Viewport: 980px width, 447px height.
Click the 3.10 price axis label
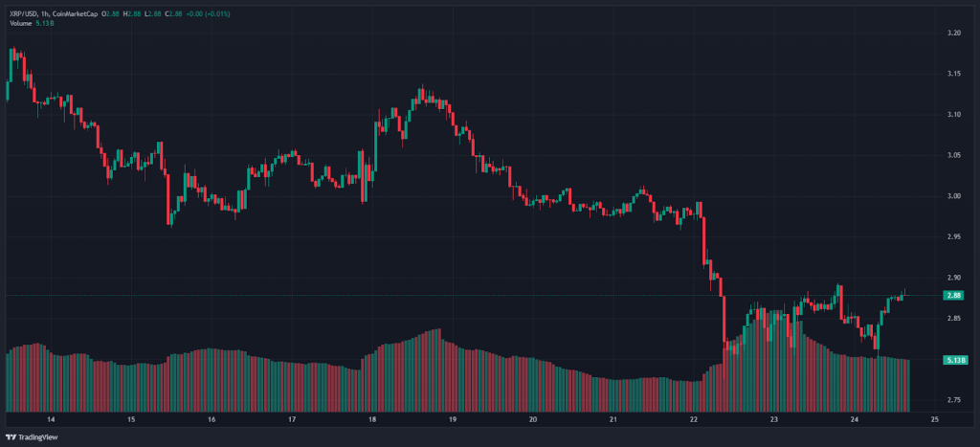(x=952, y=115)
